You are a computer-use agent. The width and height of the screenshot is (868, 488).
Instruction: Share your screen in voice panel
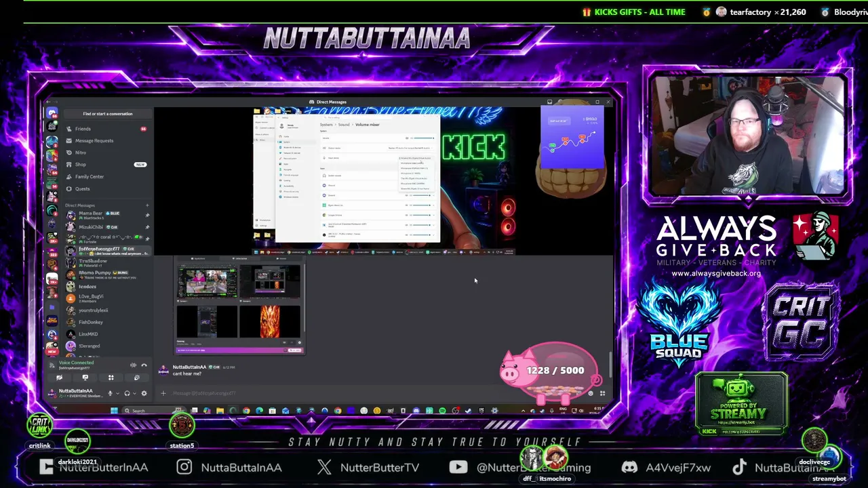click(85, 378)
